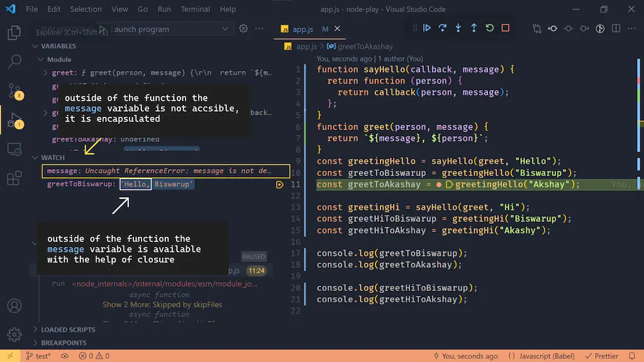Open the Selection menu
The height and width of the screenshot is (362, 644).
point(86,9)
